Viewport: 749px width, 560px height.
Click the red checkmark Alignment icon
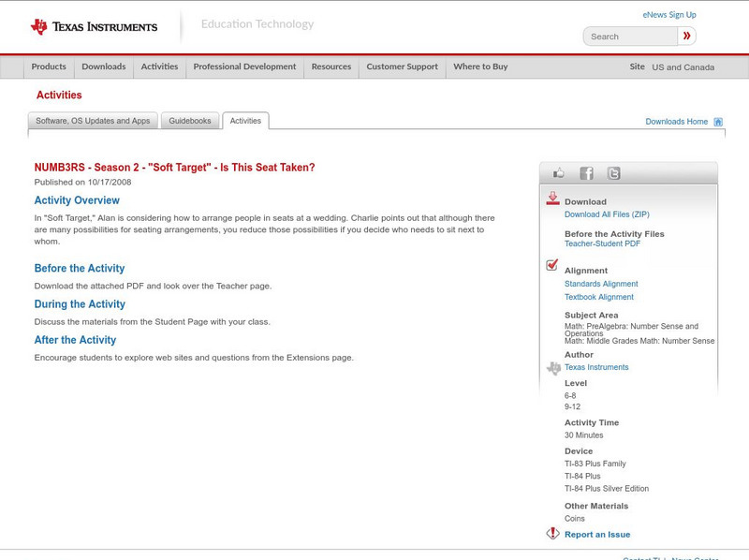[552, 265]
